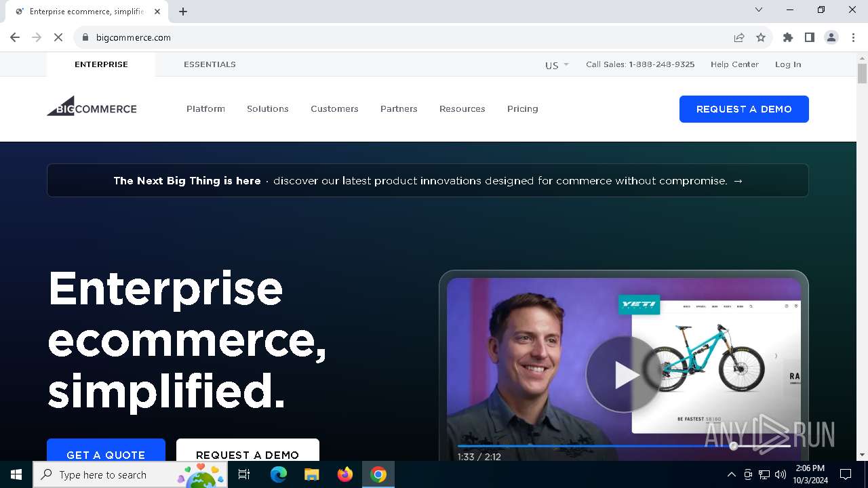View site information padlock icon

pos(85,37)
